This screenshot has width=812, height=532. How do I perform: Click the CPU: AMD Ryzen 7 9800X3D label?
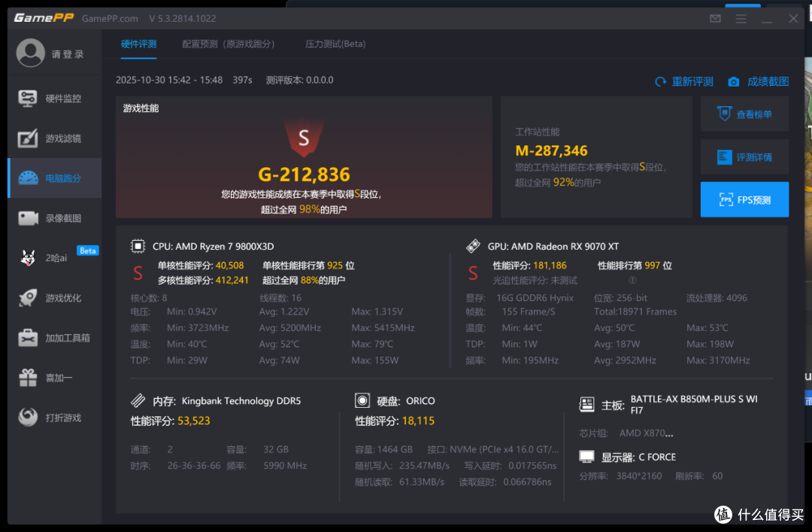tap(214, 246)
